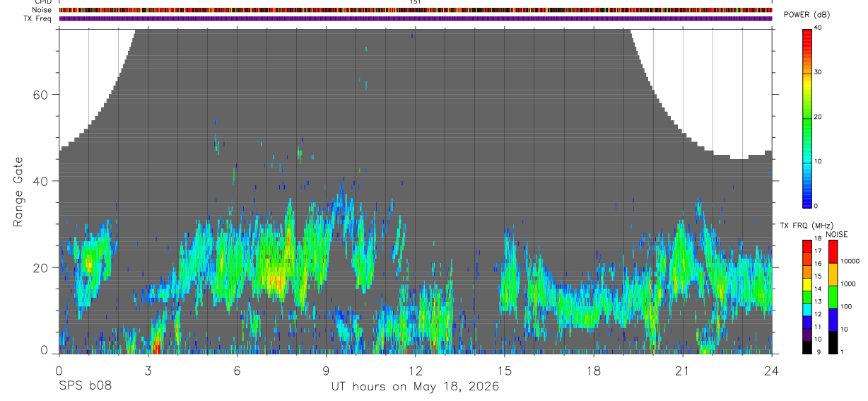This screenshot has height=401, width=868.
Task: Click the Range Gate axis title
Action: [18, 192]
